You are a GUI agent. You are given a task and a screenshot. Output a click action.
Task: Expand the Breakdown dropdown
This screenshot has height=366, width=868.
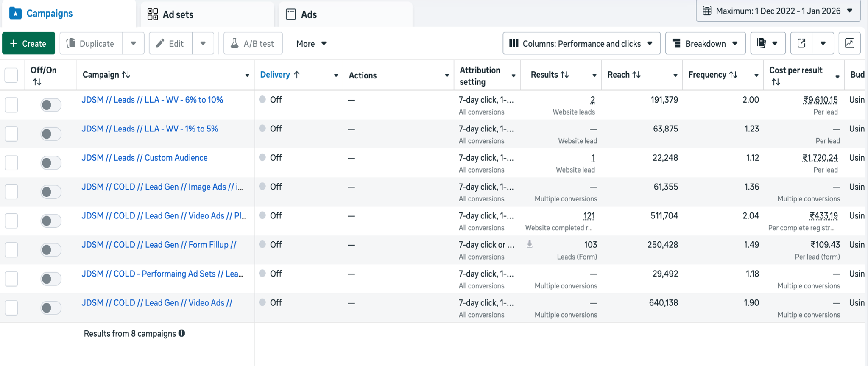705,43
